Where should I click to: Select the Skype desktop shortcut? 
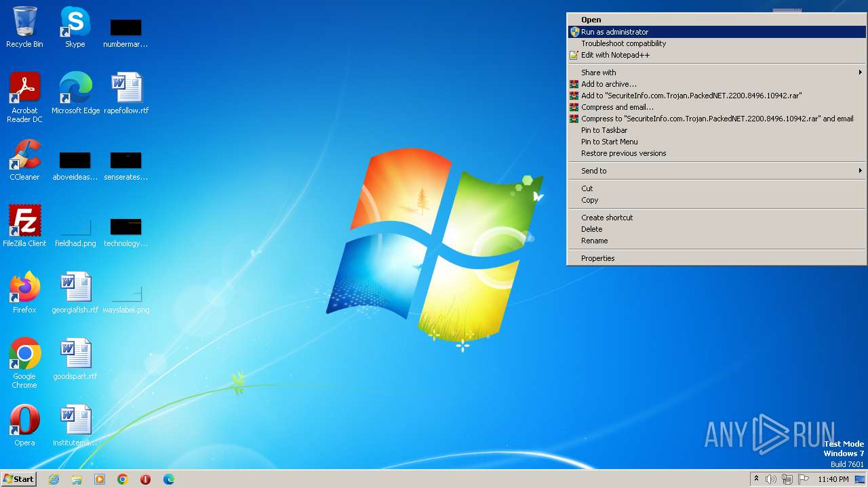[x=75, y=27]
